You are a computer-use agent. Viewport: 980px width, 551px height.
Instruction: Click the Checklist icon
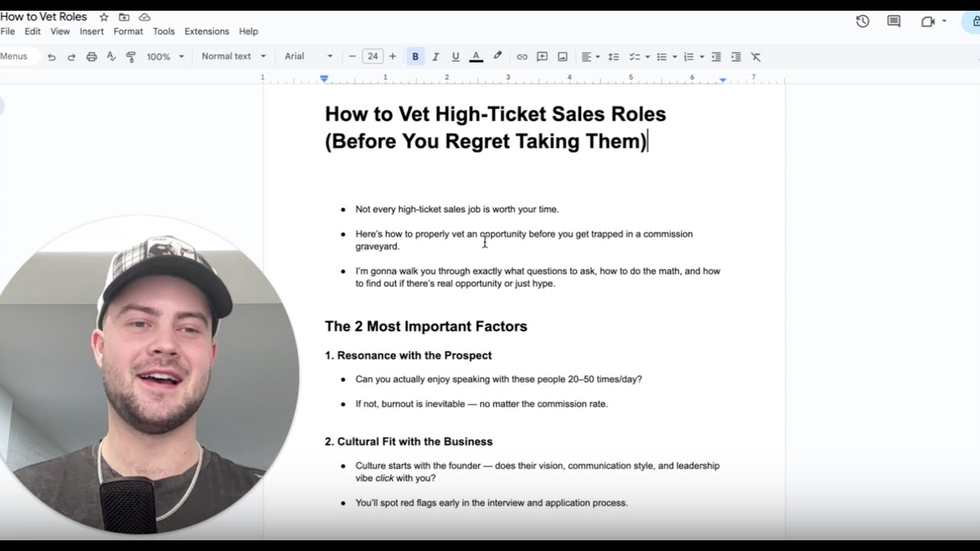[x=634, y=57]
